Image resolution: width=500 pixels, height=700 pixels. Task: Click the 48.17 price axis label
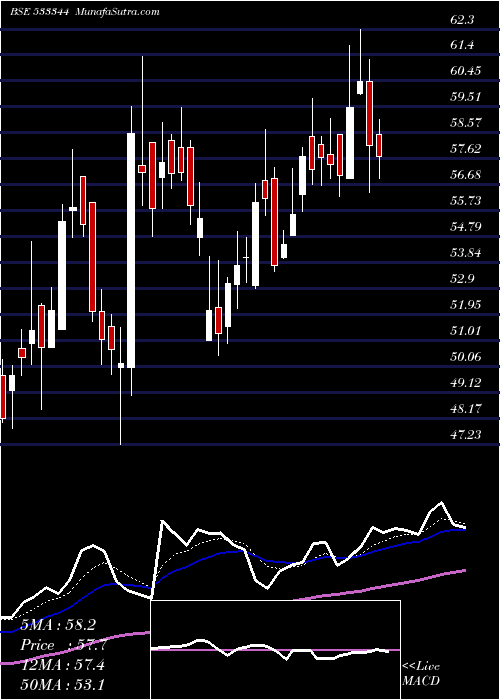467,408
